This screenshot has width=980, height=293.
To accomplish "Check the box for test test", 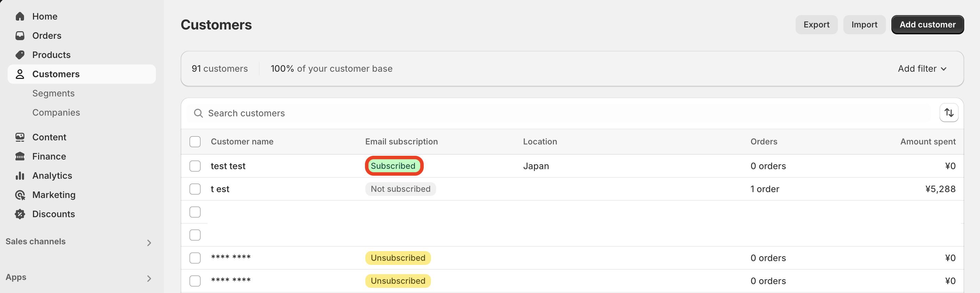I will (195, 166).
